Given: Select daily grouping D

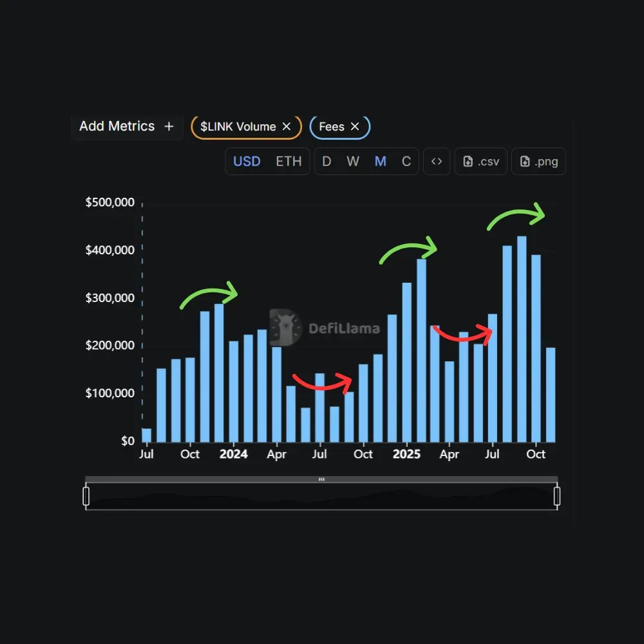Looking at the screenshot, I should pyautogui.click(x=327, y=162).
